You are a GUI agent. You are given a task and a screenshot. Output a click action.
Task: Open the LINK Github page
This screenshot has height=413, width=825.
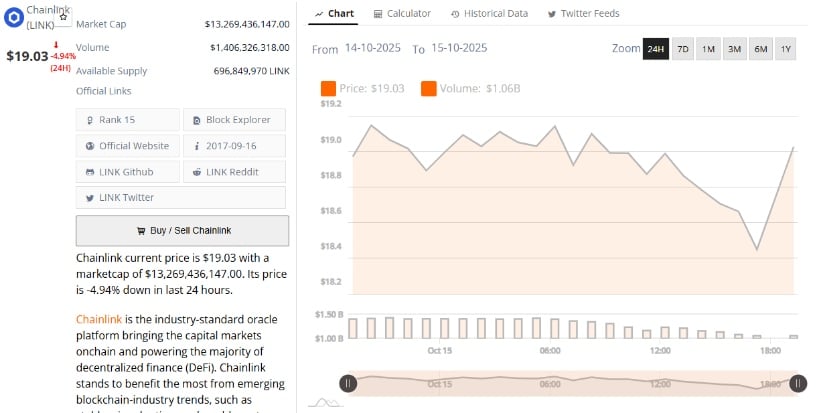pyautogui.click(x=128, y=172)
